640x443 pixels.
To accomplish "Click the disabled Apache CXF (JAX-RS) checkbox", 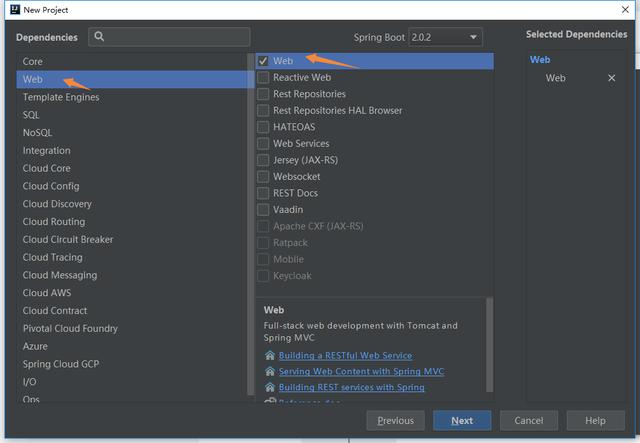I will pos(263,226).
